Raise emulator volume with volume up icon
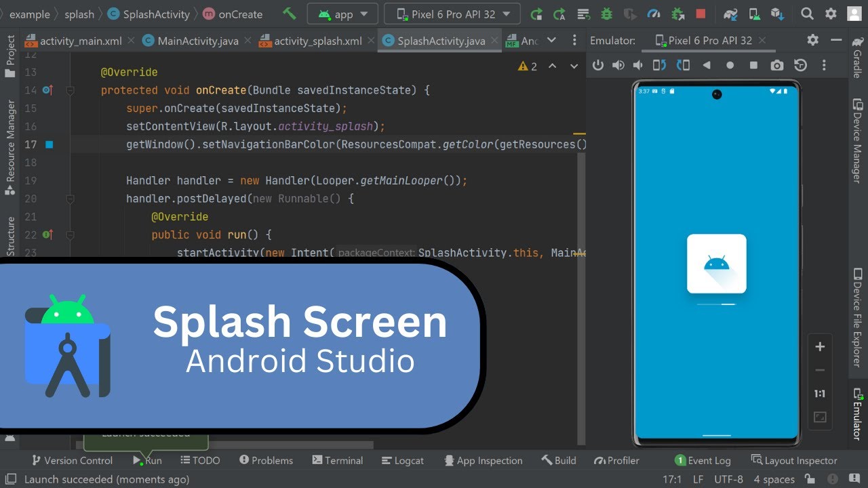Viewport: 868px width, 488px height. coord(618,65)
